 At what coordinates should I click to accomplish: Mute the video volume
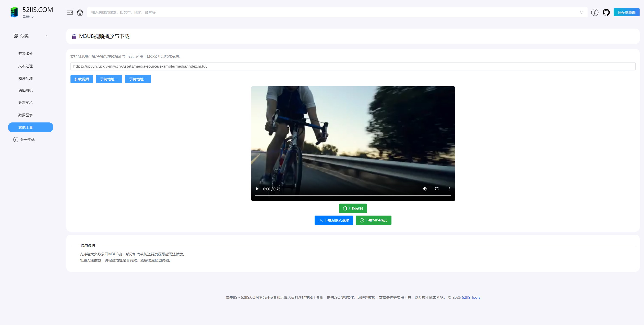point(425,189)
